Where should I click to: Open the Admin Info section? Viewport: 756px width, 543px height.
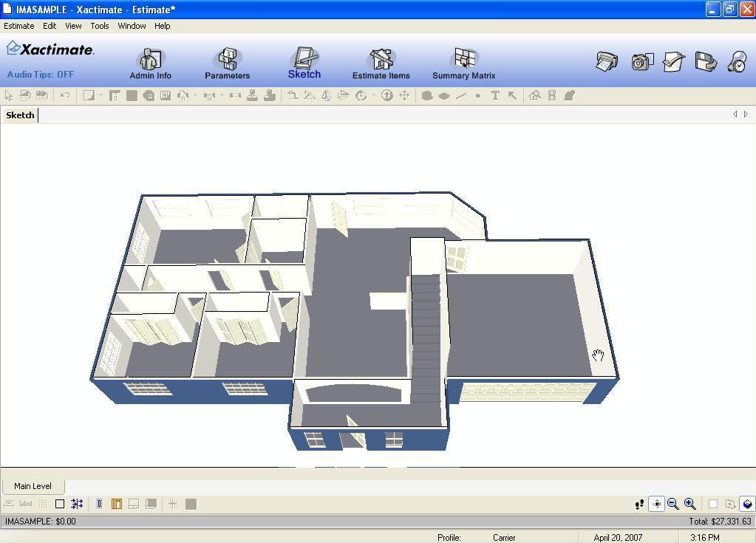click(x=150, y=64)
